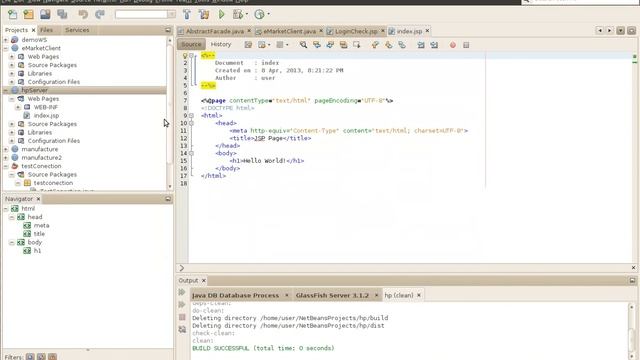640x360 pixels.
Task: Close the hp (clean) output tab
Action: click(419, 295)
